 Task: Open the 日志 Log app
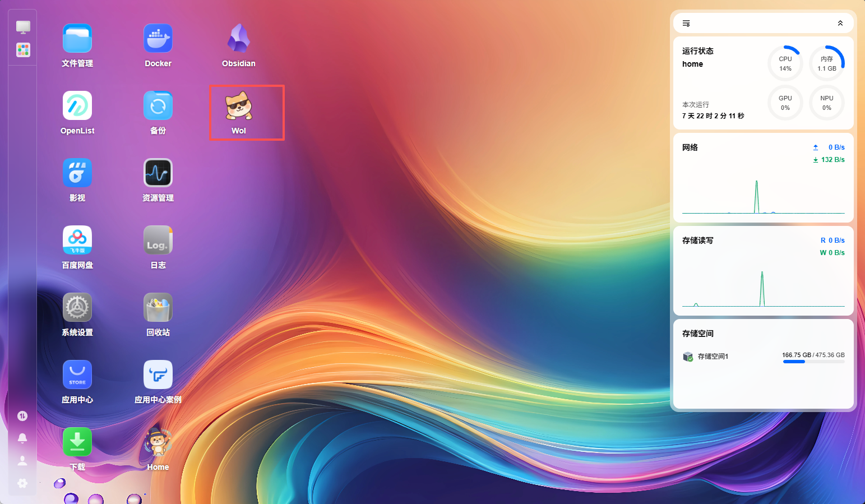pyautogui.click(x=158, y=240)
